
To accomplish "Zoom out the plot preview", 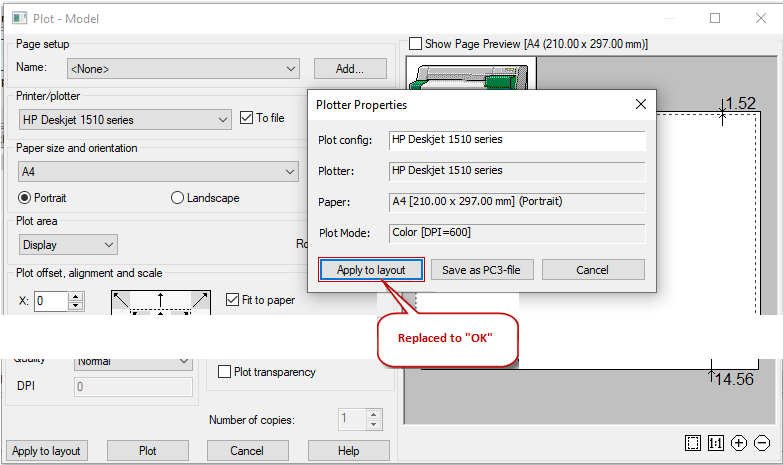I will (762, 443).
